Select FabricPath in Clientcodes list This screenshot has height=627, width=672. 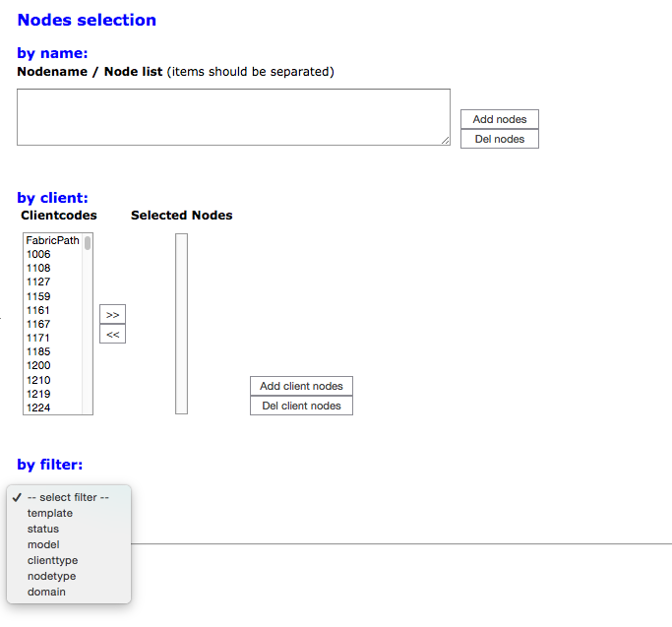[x=52, y=240]
